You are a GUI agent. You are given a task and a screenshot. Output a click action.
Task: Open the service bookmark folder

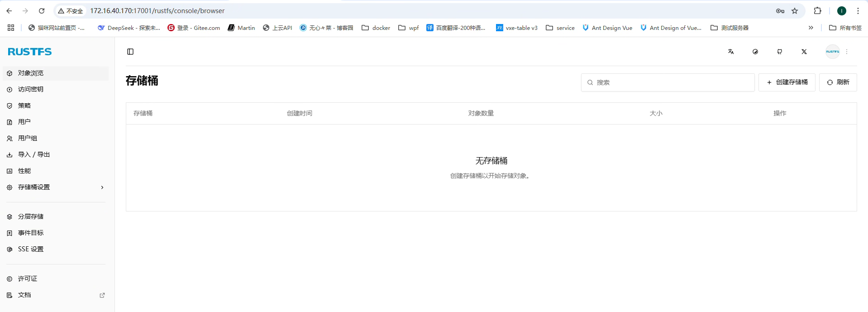pyautogui.click(x=560, y=28)
